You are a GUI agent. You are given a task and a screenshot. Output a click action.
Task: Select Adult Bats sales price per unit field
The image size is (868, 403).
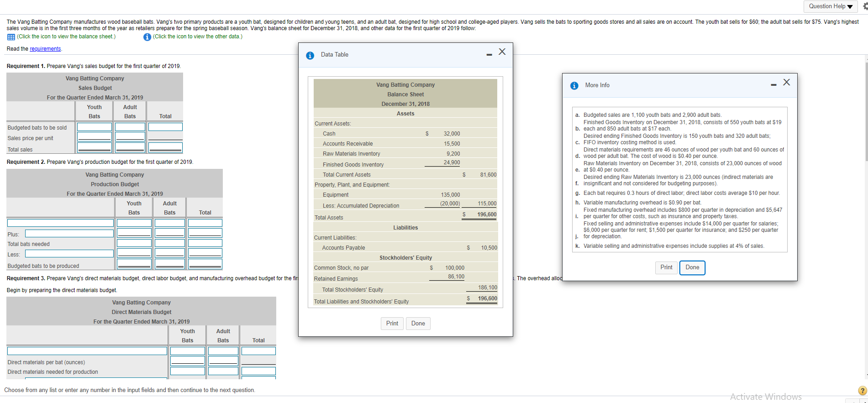(x=130, y=136)
